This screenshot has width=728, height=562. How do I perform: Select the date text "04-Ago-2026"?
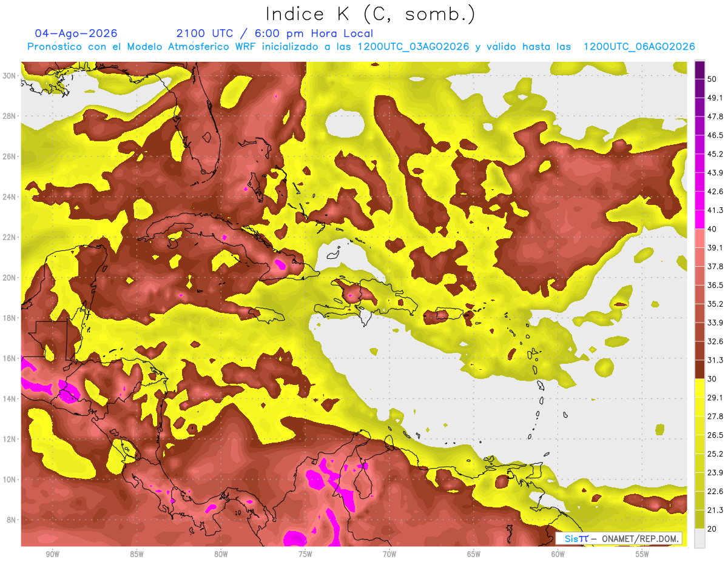coord(76,33)
